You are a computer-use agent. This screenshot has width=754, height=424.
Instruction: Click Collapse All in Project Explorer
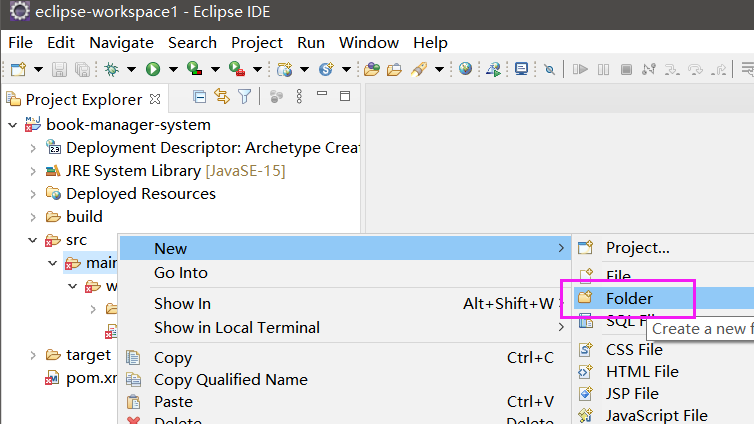click(199, 97)
